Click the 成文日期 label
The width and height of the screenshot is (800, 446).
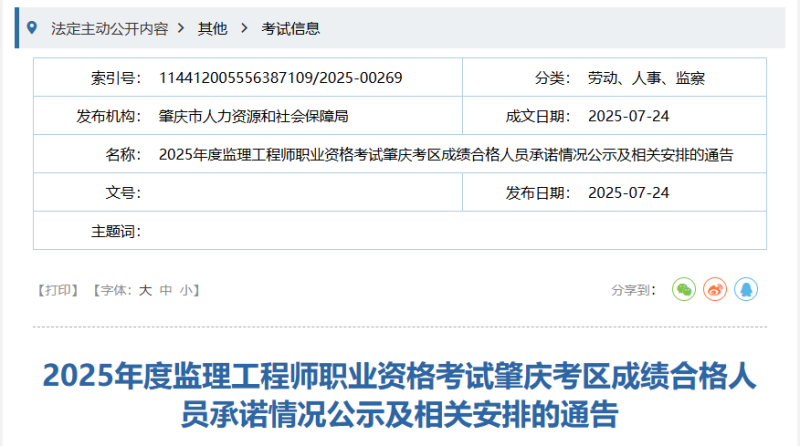[538, 116]
